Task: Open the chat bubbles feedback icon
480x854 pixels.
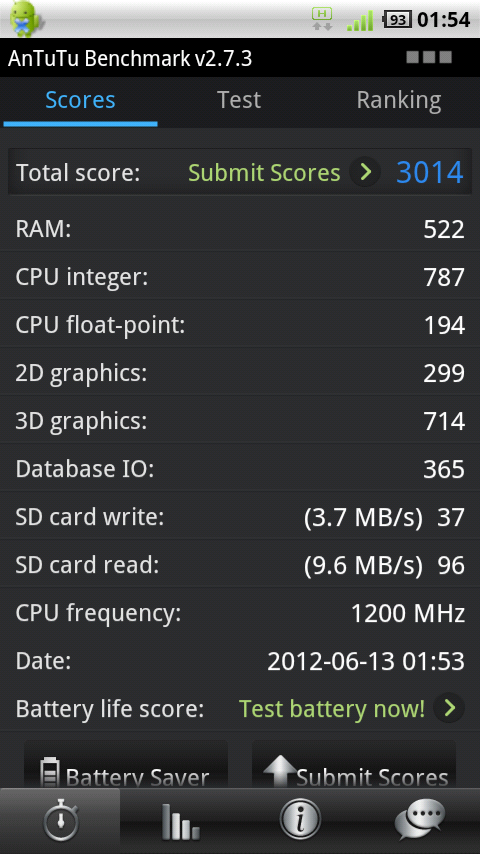Action: tap(420, 821)
